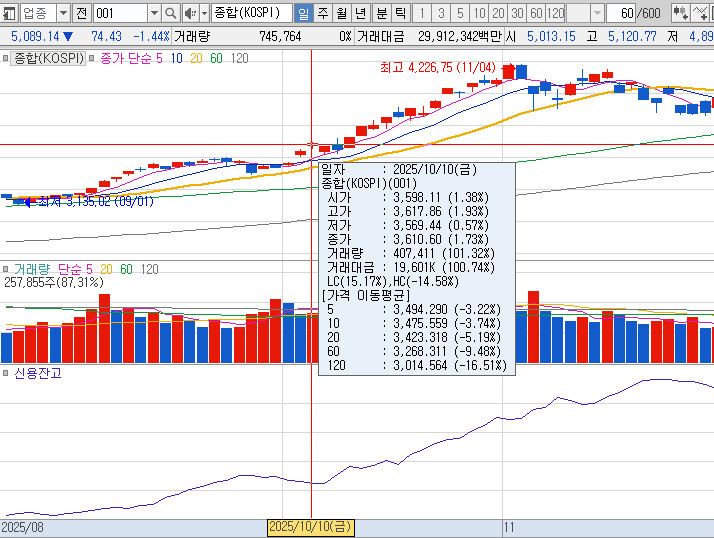
Task: Click the candlestick chart add icon
Action: 681,13
